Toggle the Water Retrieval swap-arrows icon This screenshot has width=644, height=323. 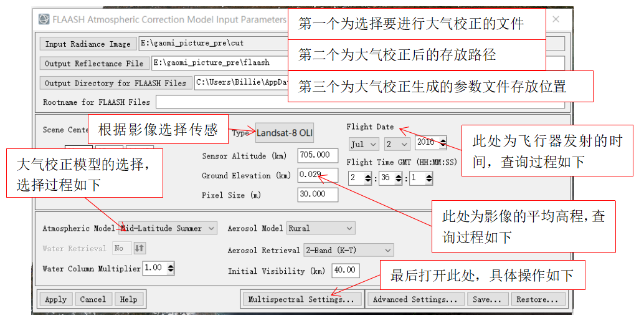click(140, 248)
